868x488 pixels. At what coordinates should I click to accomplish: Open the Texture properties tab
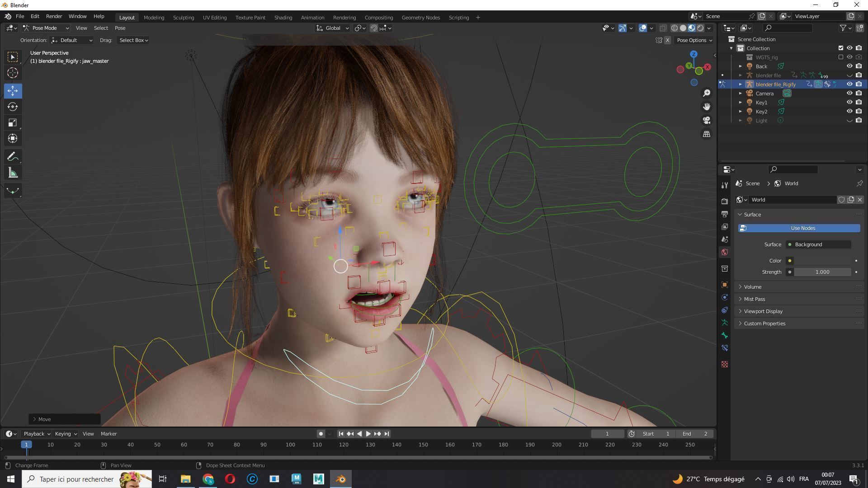[725, 364]
